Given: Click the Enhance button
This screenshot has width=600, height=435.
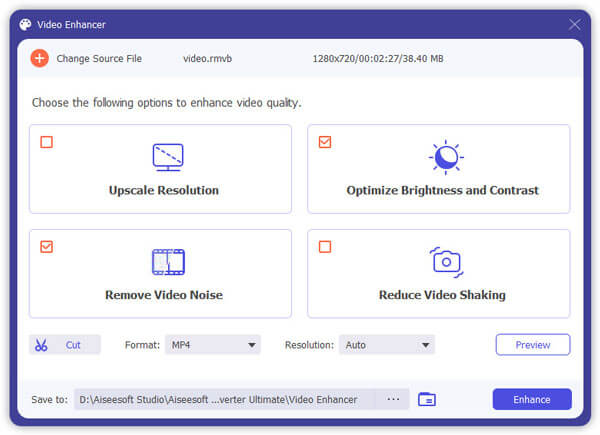Looking at the screenshot, I should [x=532, y=399].
